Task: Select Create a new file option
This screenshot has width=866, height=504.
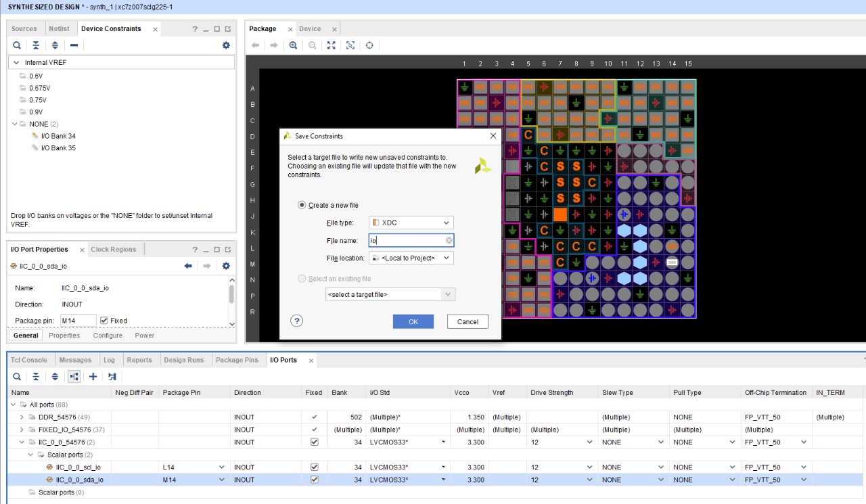Action: pos(302,205)
